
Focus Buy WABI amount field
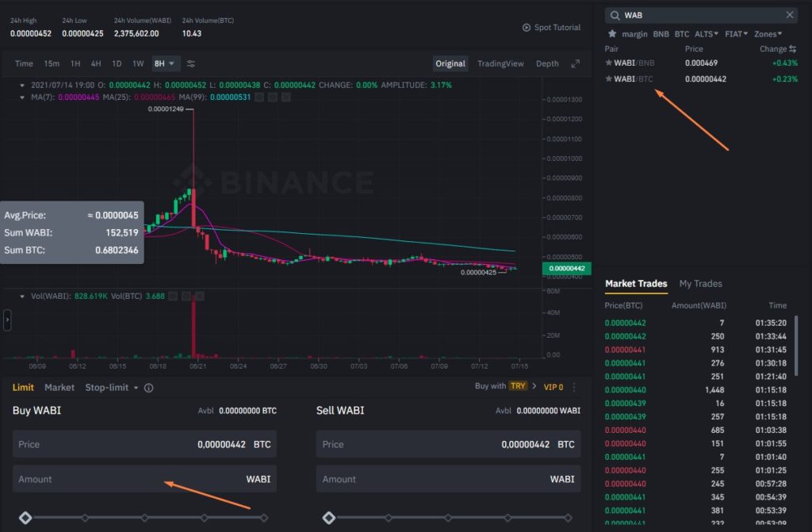click(144, 479)
